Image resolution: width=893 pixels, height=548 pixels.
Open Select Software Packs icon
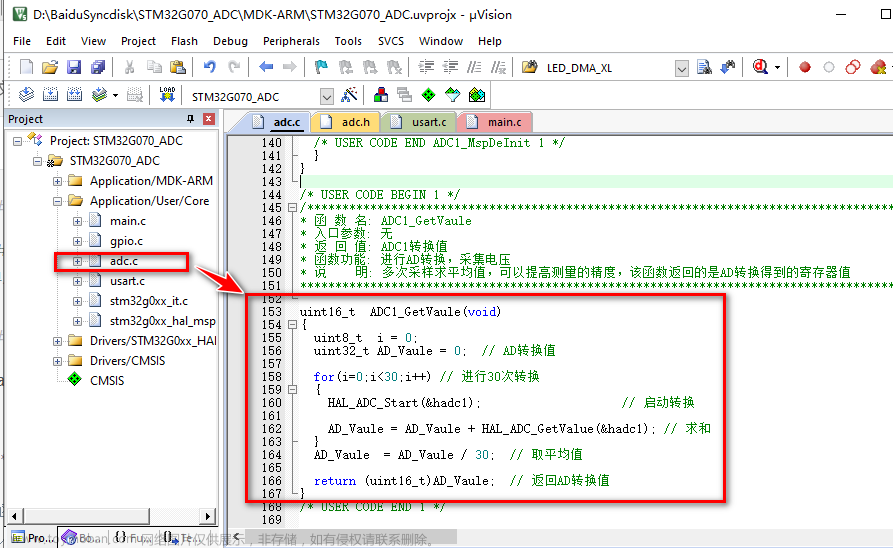[452, 95]
